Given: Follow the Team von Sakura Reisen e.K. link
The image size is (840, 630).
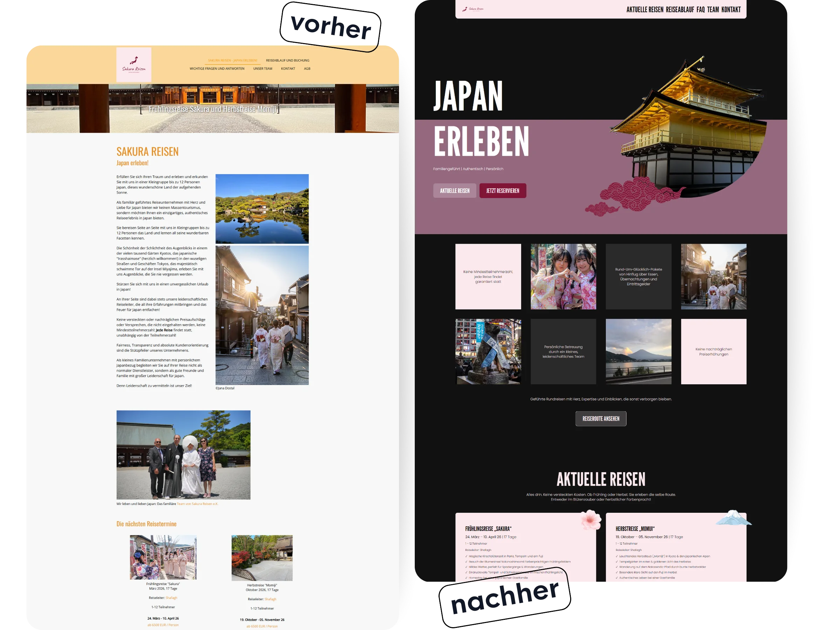Looking at the screenshot, I should (x=197, y=504).
